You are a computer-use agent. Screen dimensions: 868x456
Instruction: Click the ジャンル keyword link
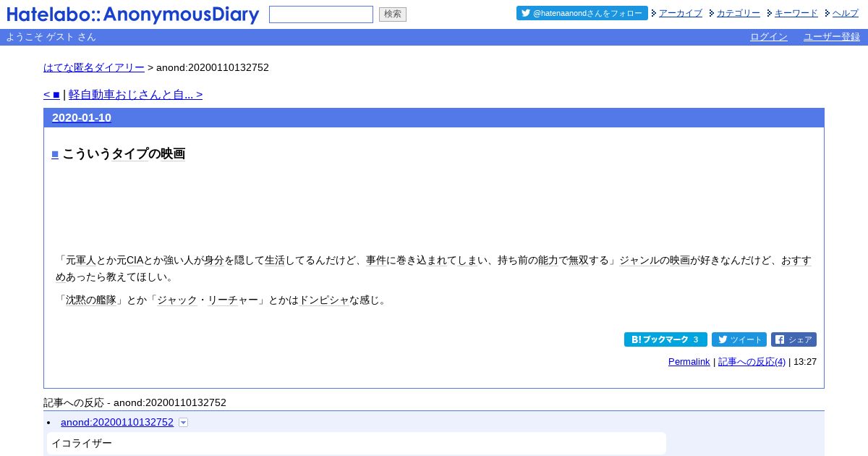tap(639, 260)
